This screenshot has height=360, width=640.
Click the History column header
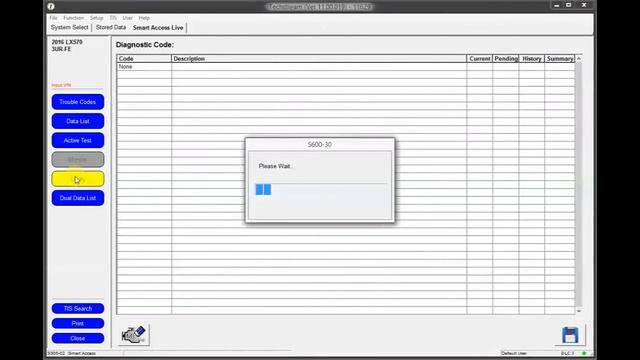(532, 59)
